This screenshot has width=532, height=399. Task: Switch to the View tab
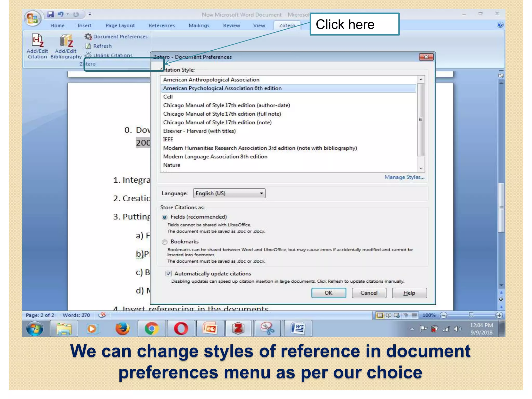pos(259,25)
